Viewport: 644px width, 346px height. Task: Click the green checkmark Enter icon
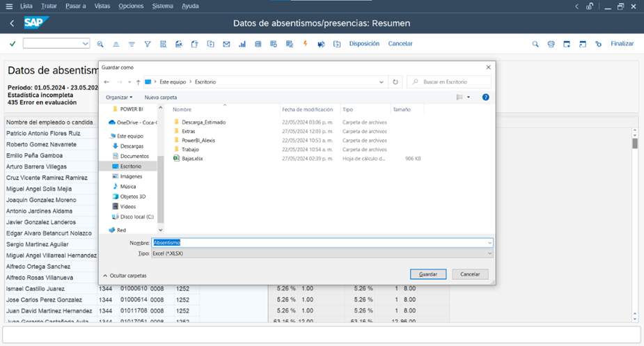click(13, 44)
